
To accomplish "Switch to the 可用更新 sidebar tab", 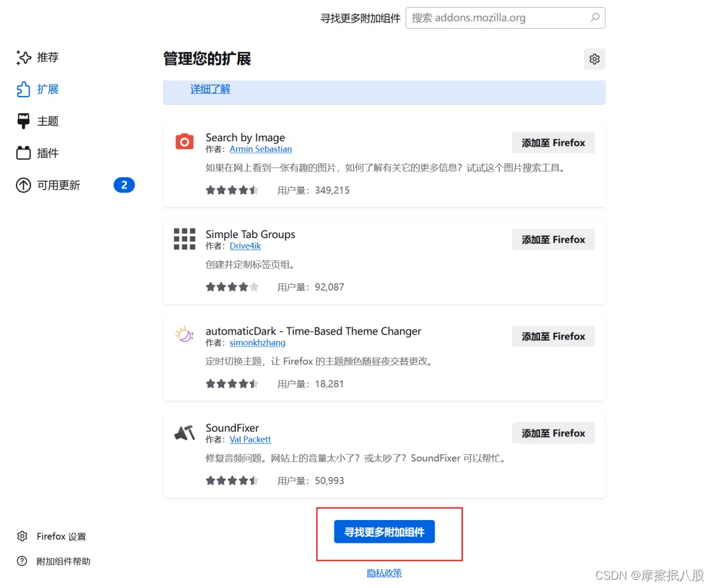I will [58, 185].
